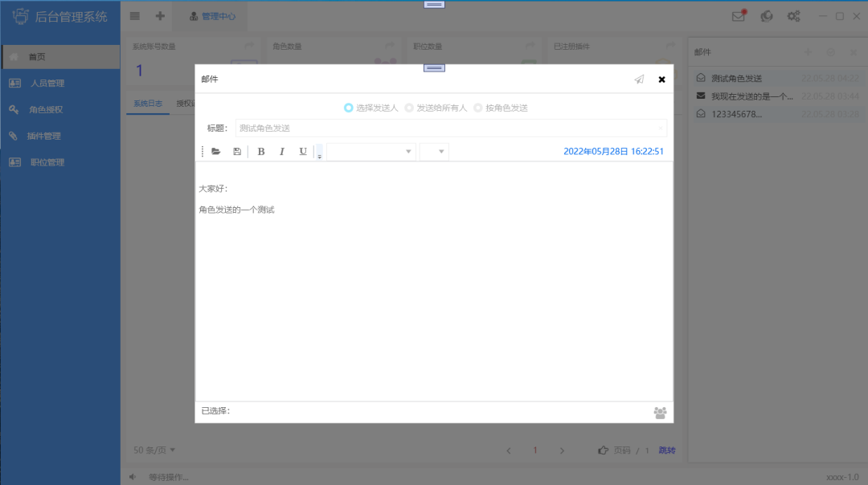
Task: Click the 跳转 jump link
Action: [667, 450]
